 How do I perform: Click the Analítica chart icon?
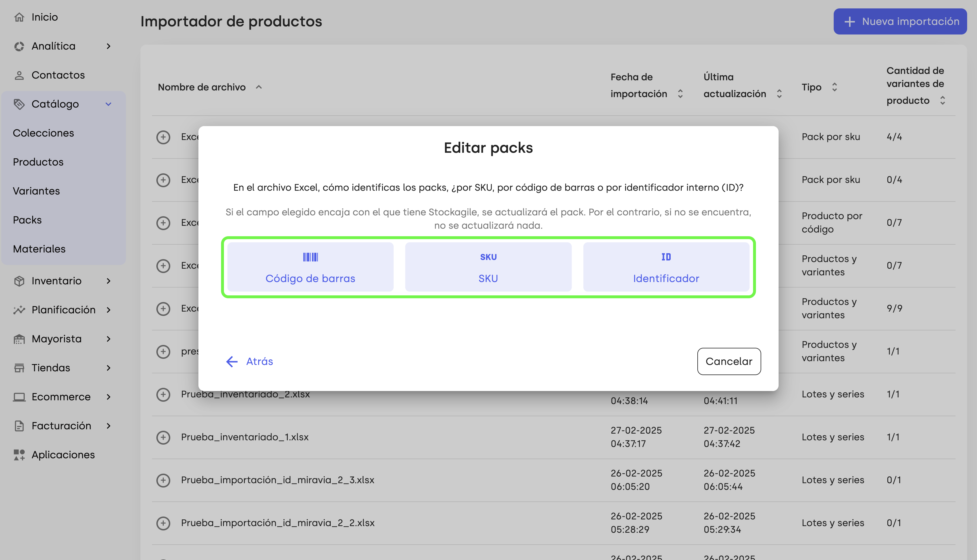click(19, 46)
